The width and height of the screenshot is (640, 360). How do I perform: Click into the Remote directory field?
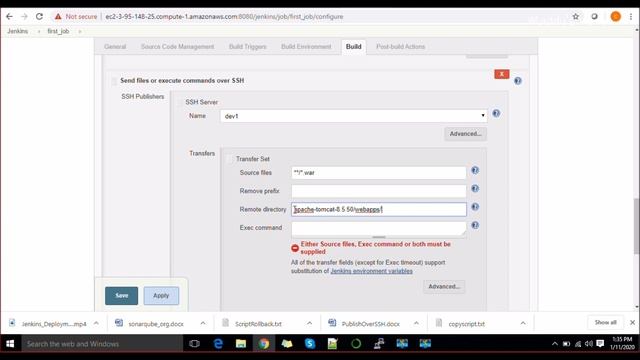pyautogui.click(x=379, y=209)
